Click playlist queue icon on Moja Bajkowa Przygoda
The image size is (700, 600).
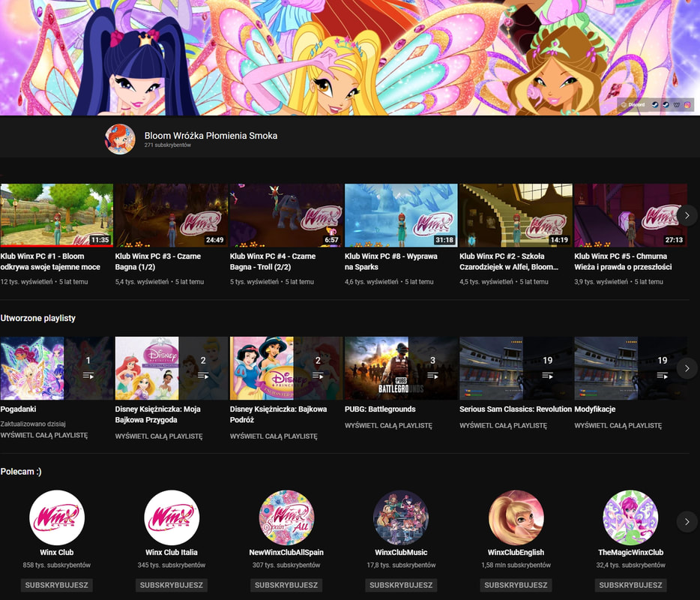click(x=203, y=376)
